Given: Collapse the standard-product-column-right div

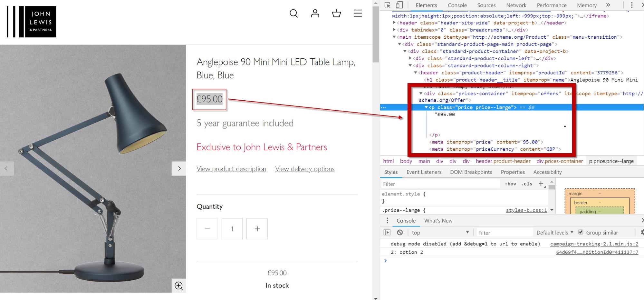Looking at the screenshot, I should (x=410, y=65).
